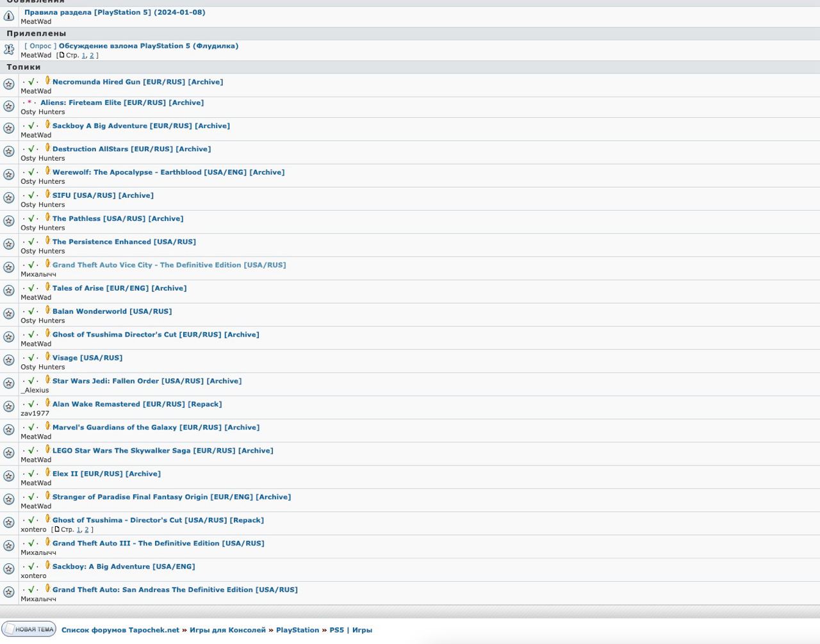Click the green checkmark beside Balan Wonderworld
Image resolution: width=820 pixels, height=644 pixels.
(x=31, y=311)
